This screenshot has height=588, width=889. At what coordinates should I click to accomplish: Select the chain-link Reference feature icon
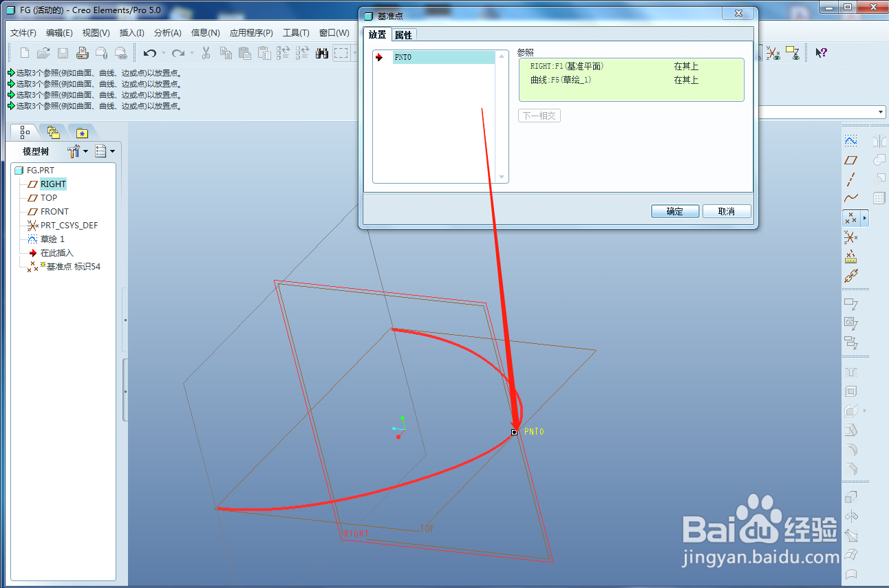tap(851, 276)
